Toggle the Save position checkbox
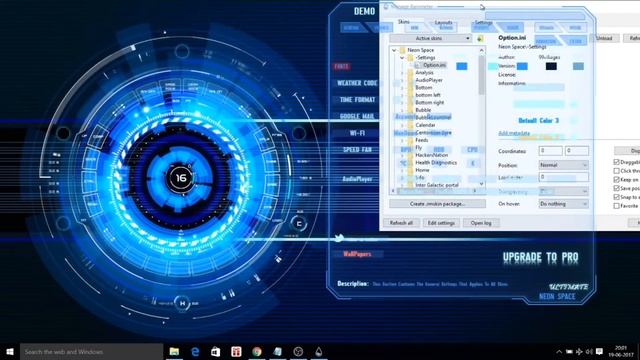This screenshot has height=360, width=640. tap(616, 188)
